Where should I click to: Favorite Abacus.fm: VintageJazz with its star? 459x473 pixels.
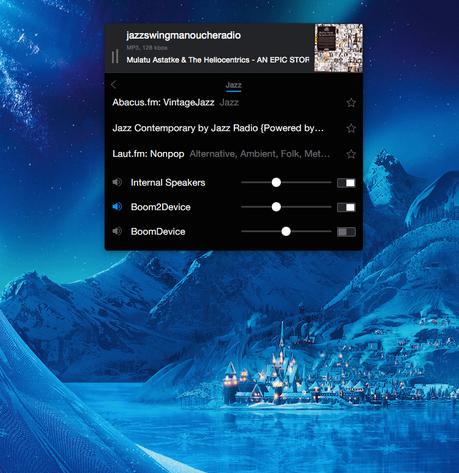[x=351, y=103]
